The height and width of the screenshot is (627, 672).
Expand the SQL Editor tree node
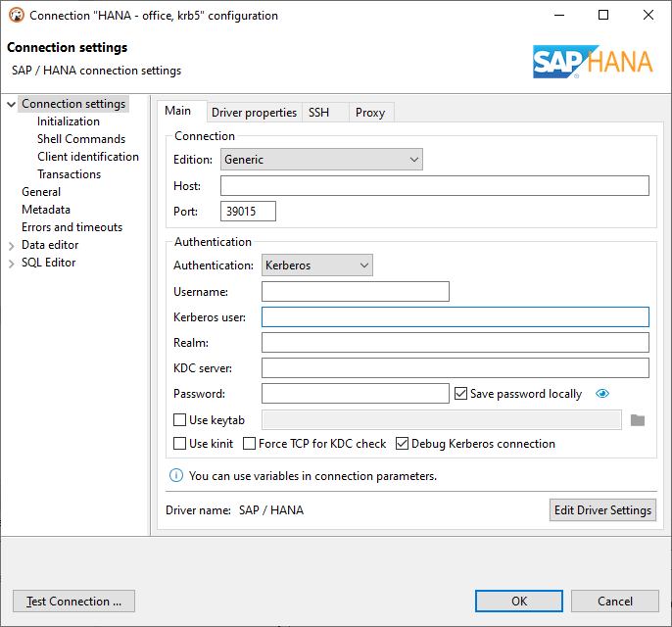click(x=12, y=264)
